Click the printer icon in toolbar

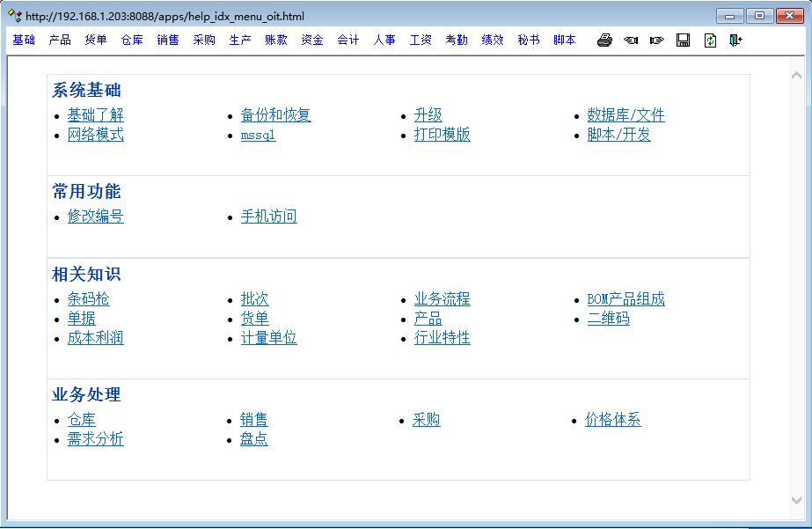604,40
